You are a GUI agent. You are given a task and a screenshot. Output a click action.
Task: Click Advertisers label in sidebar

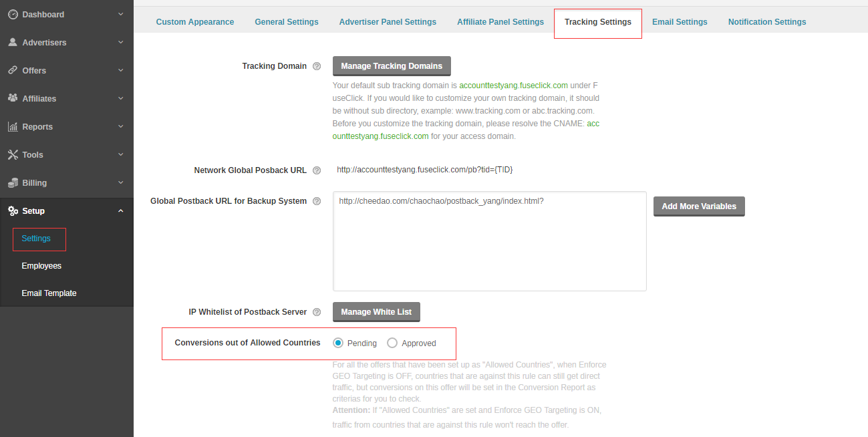(x=44, y=42)
